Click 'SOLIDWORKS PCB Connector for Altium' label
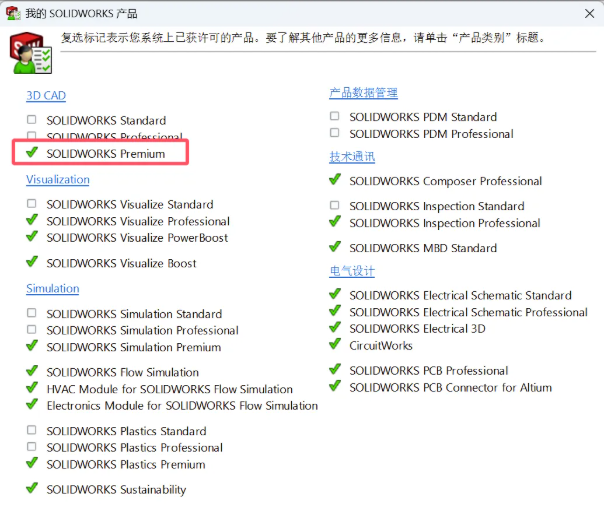Image resolution: width=604 pixels, height=527 pixels. [451, 388]
